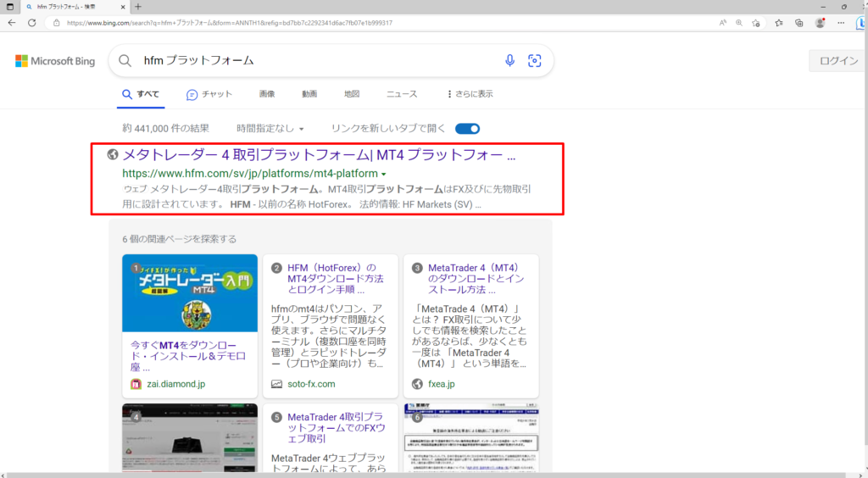Click the fxea.jp globe favicon

(417, 384)
